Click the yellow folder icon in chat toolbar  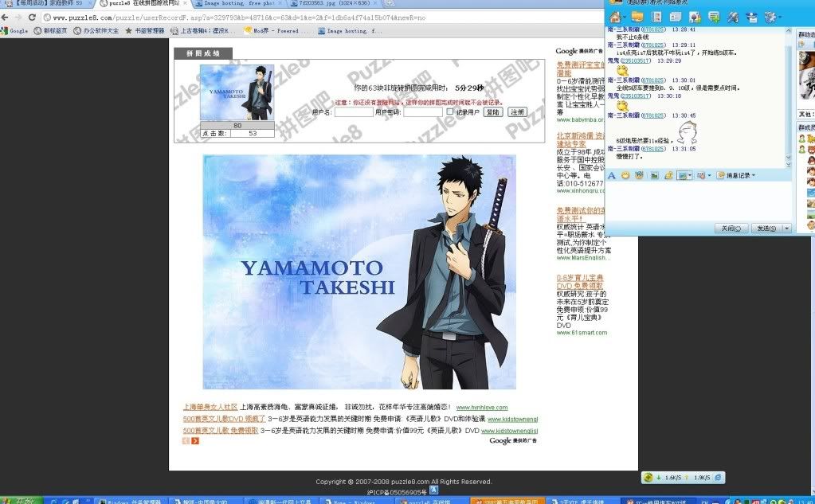(x=637, y=18)
